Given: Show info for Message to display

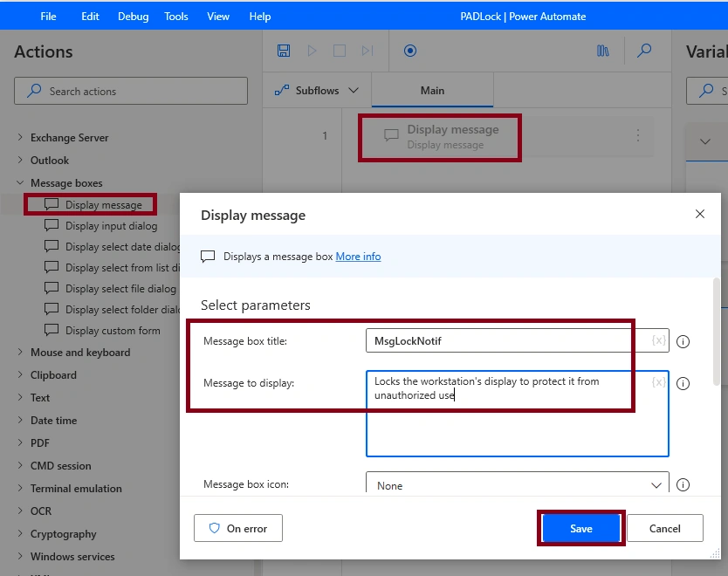Looking at the screenshot, I should (683, 383).
